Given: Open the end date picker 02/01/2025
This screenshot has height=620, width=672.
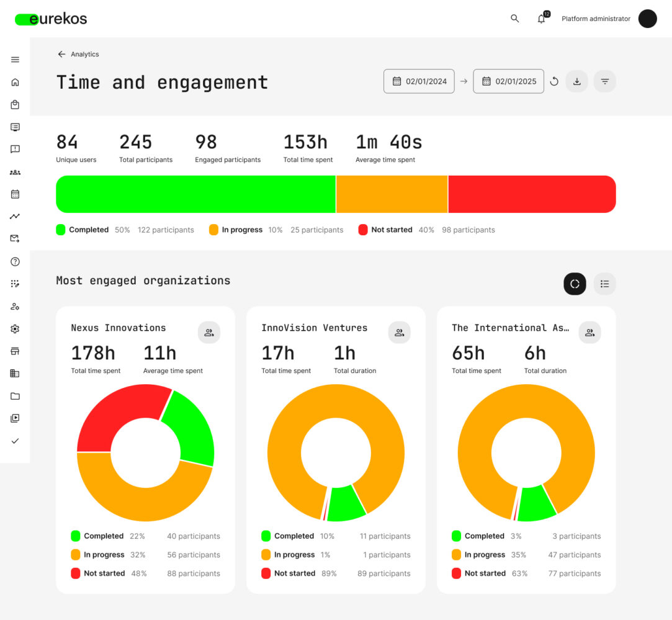Looking at the screenshot, I should pyautogui.click(x=508, y=81).
